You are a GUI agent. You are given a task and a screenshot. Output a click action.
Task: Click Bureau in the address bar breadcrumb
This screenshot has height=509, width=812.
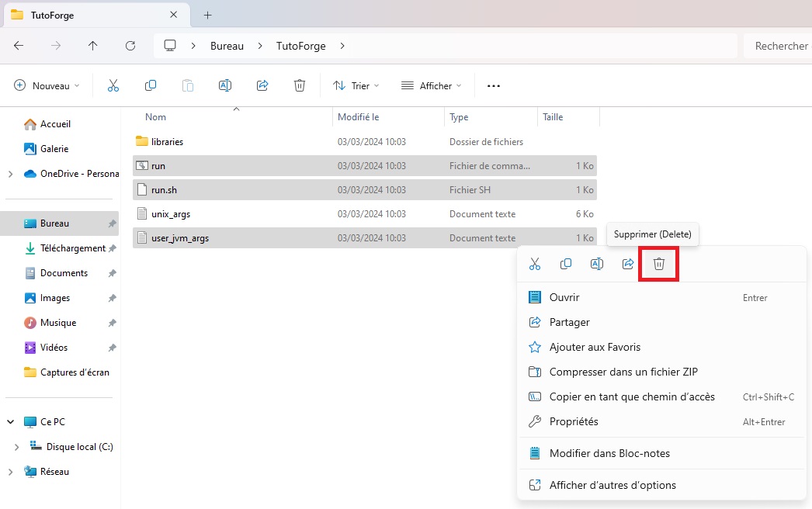point(227,46)
